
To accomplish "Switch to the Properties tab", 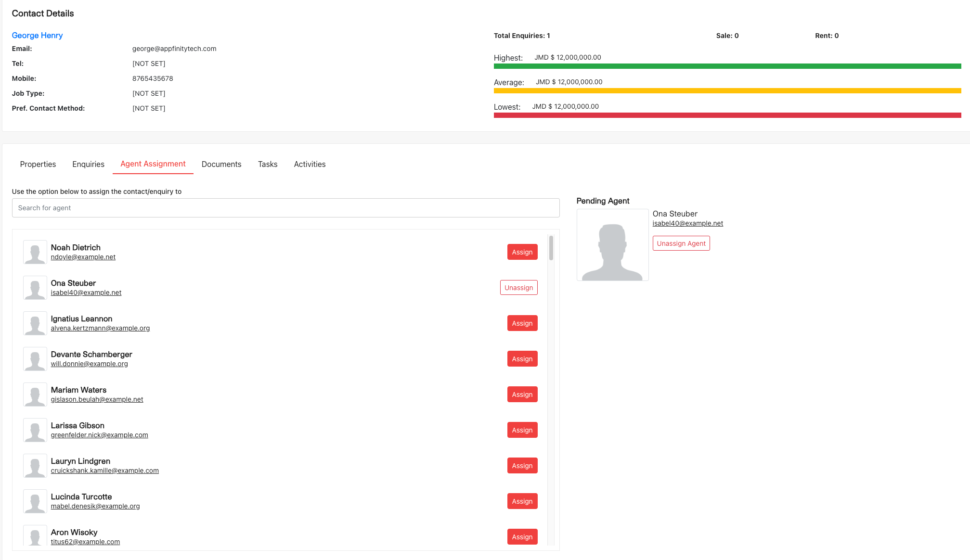I will click(38, 164).
